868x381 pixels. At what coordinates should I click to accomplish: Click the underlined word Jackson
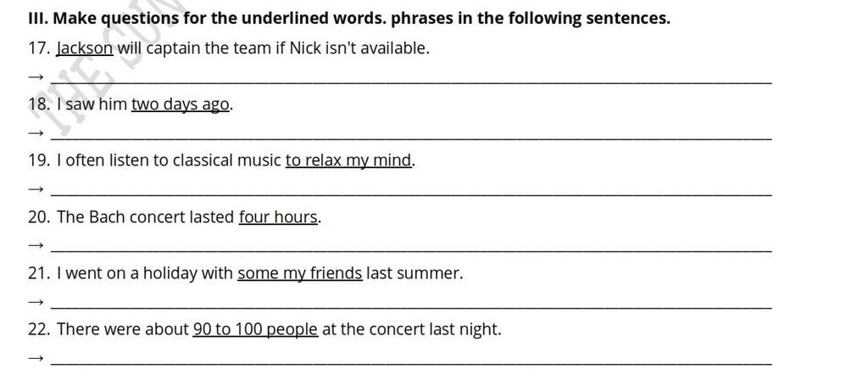(85, 48)
